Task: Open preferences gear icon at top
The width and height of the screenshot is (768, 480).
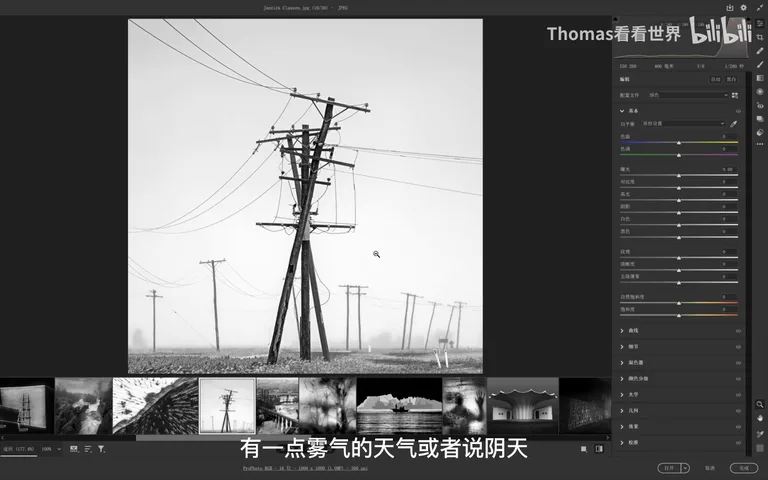Action: (744, 7)
